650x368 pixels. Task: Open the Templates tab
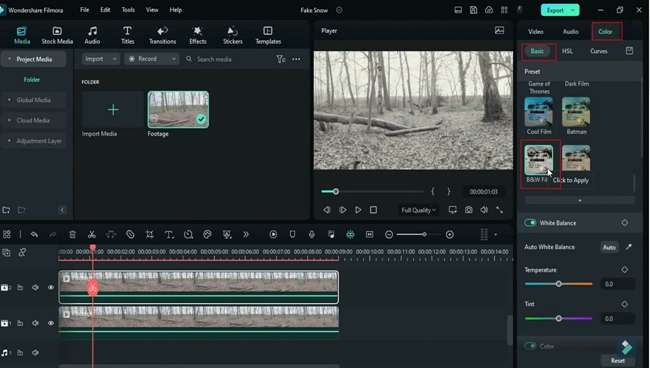(x=268, y=36)
